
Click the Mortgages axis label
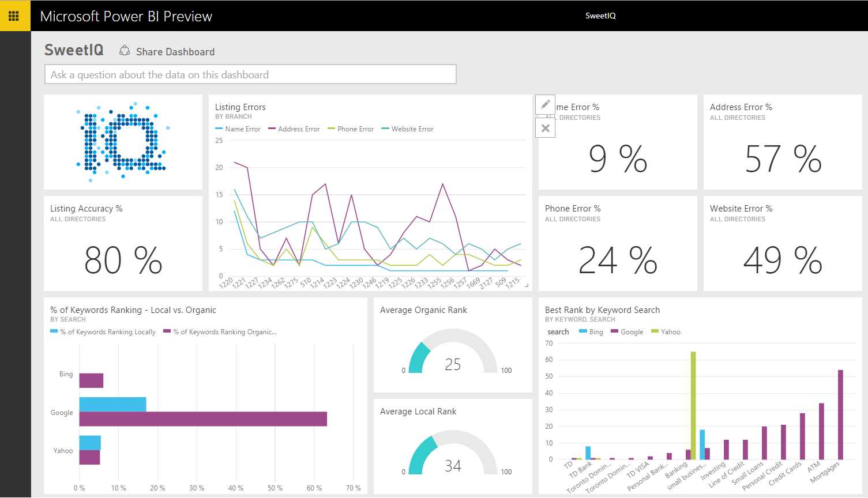(x=825, y=472)
